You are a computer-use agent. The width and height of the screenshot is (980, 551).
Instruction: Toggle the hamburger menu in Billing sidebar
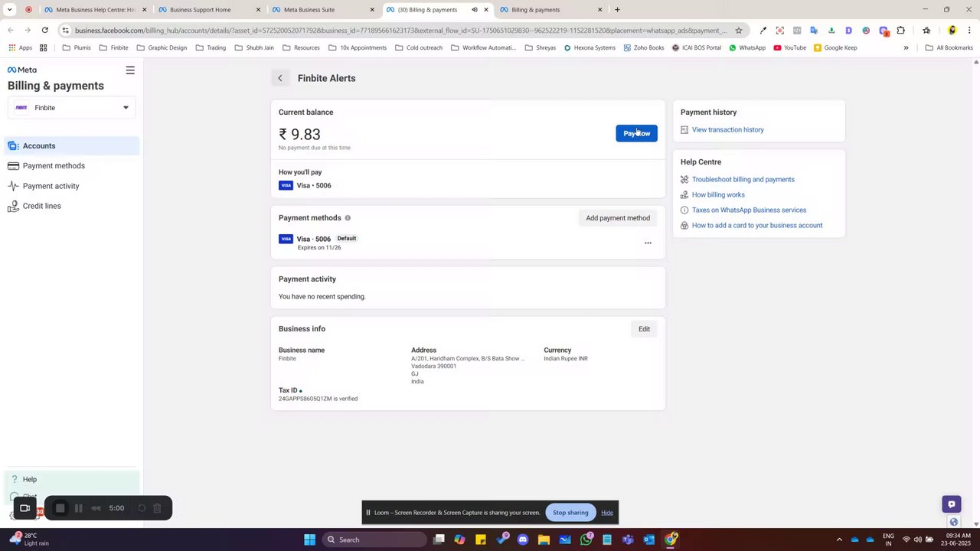pyautogui.click(x=130, y=70)
